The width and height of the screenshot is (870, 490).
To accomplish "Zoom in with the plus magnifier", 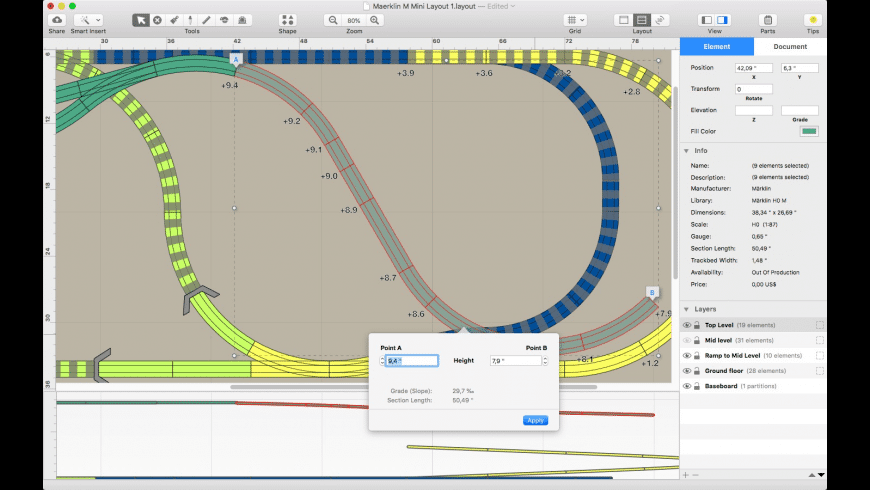I will tap(375, 19).
